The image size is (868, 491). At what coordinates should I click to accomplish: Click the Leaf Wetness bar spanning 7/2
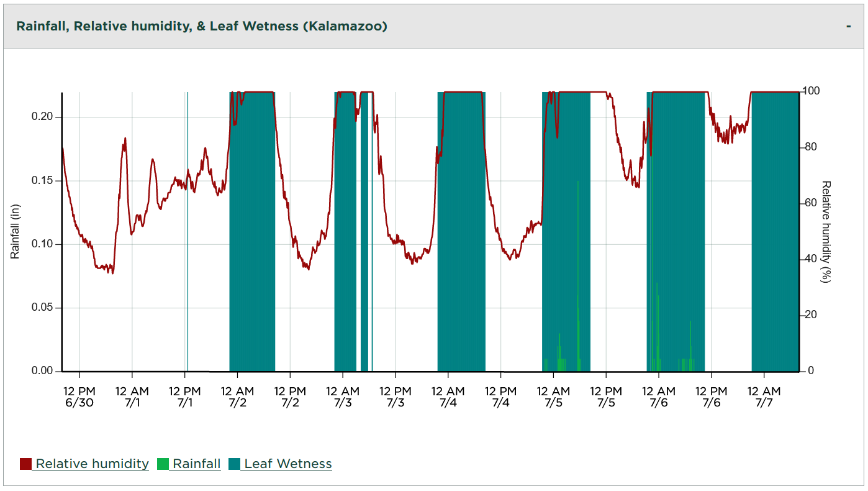click(251, 249)
